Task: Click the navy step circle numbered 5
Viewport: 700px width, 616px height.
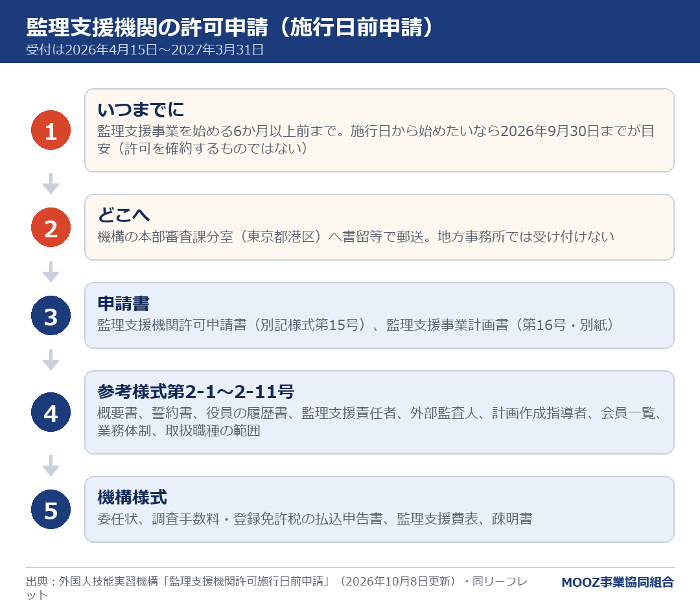Action: (51, 509)
